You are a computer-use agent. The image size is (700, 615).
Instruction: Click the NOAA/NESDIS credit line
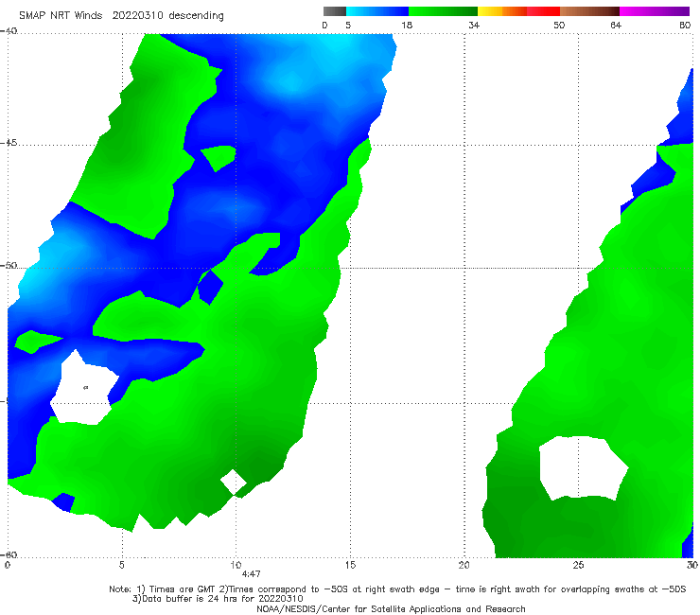pos(391,609)
